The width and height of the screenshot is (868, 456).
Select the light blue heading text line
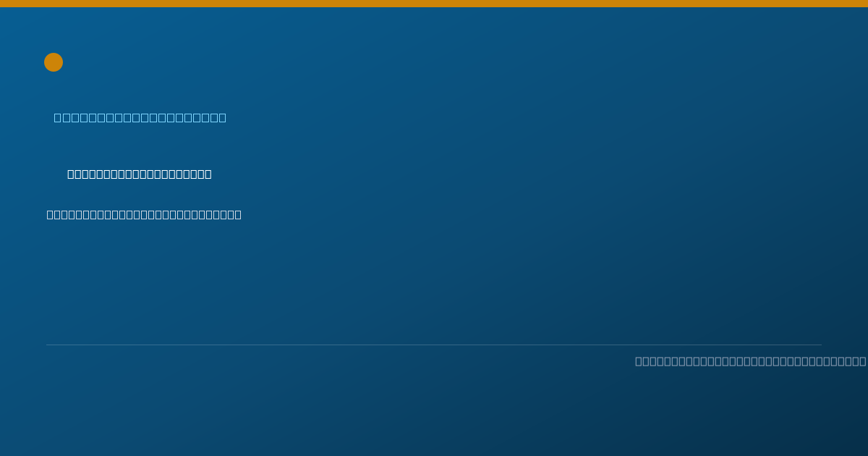pyautogui.click(x=140, y=117)
